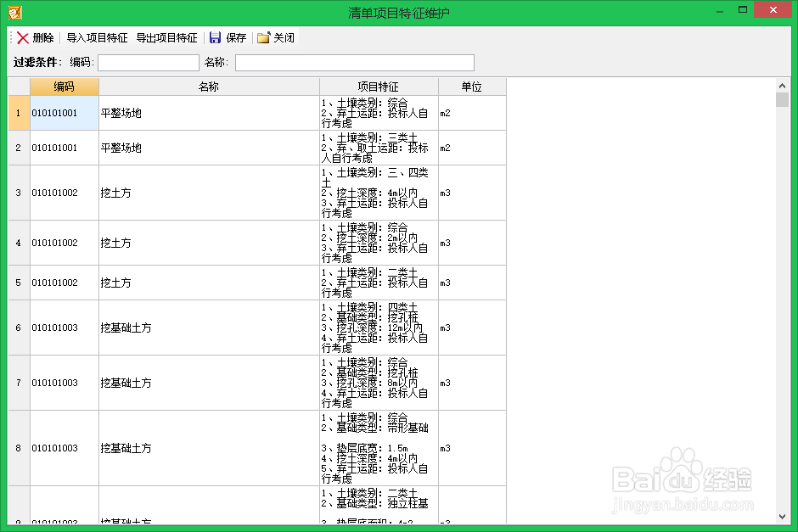Image resolution: width=798 pixels, height=532 pixels.
Task: Click the 单位 column header
Action: point(471,86)
